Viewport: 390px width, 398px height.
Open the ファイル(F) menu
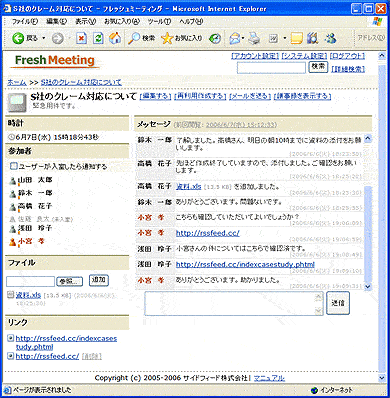(25, 22)
